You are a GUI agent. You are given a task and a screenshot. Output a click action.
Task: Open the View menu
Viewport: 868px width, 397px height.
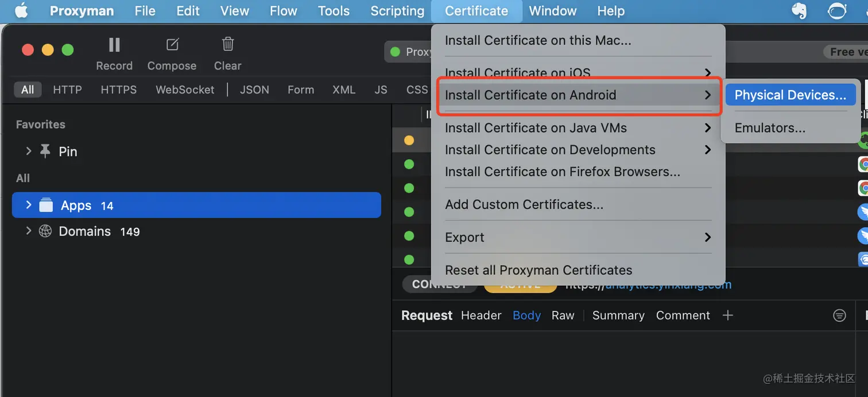235,11
